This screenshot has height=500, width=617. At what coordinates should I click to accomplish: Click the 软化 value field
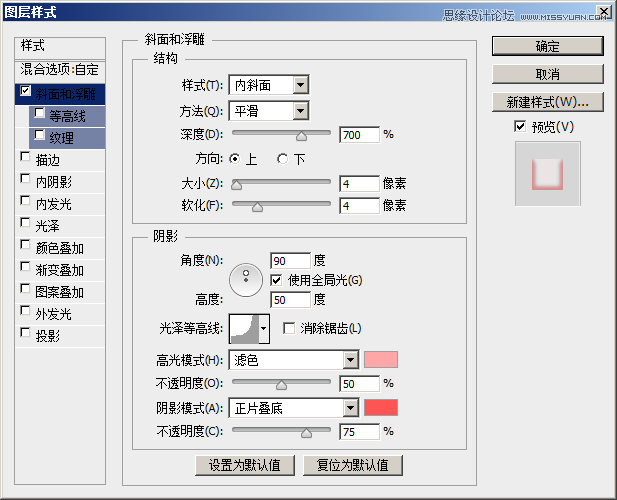(x=359, y=206)
